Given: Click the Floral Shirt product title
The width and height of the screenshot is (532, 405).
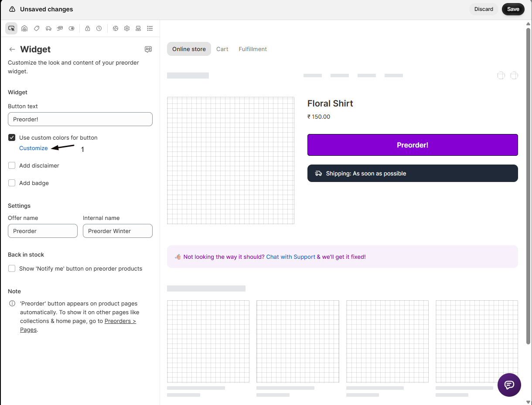Looking at the screenshot, I should pyautogui.click(x=330, y=103).
